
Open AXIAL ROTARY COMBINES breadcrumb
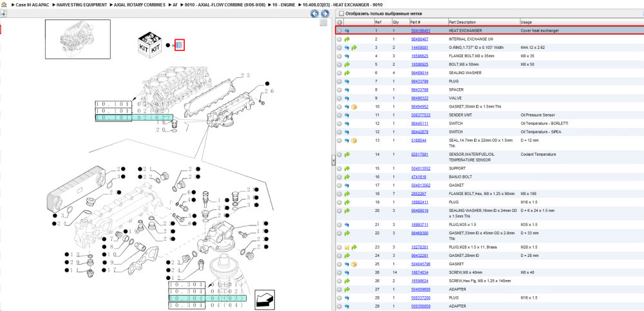tap(140, 5)
